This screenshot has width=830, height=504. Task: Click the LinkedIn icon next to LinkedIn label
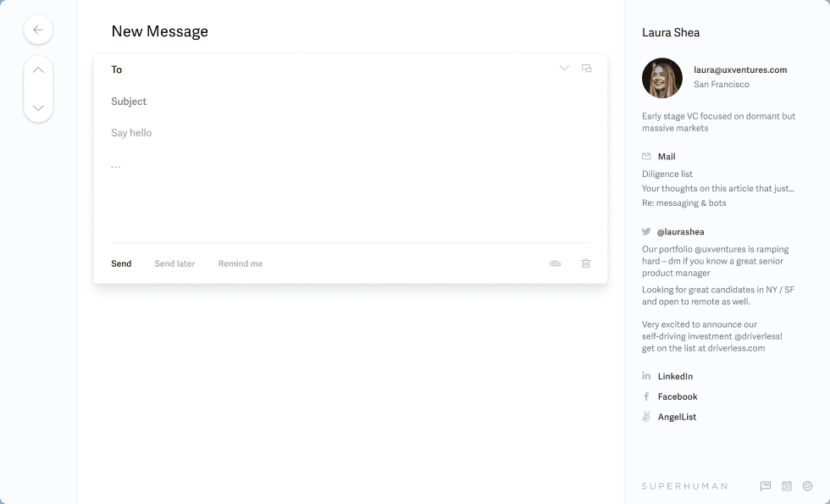(x=645, y=376)
